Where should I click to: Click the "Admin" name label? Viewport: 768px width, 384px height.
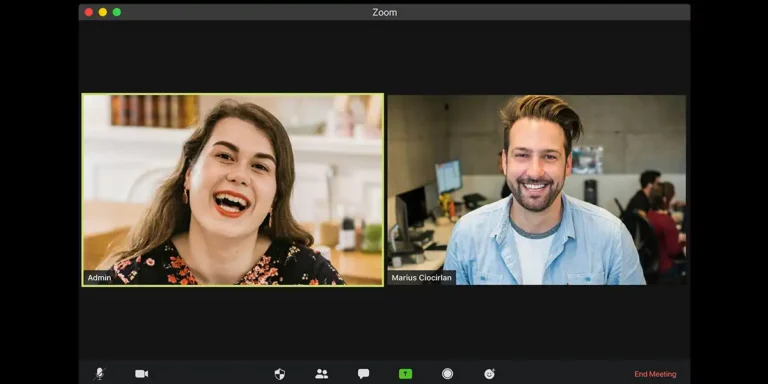[99, 278]
